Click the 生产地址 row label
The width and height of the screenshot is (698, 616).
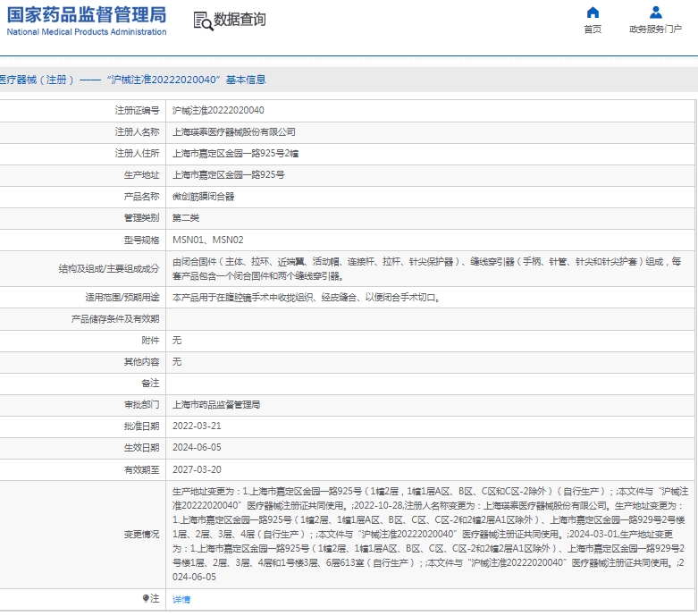141,174
